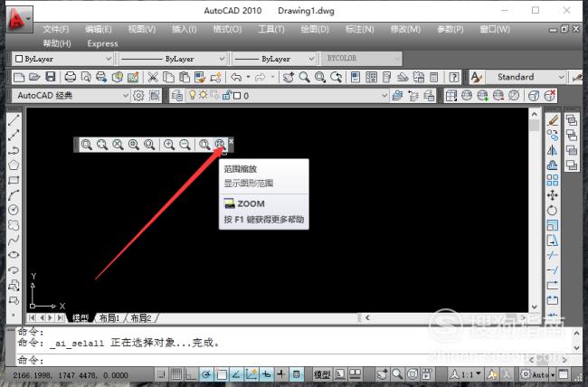Image resolution: width=588 pixels, height=387 pixels.
Task: Select the Arc draw tool
Action: tap(14, 195)
